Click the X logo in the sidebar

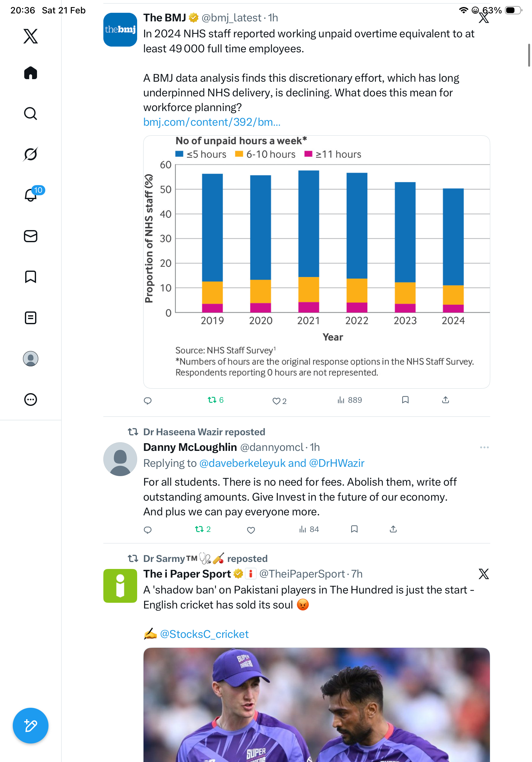coord(31,36)
